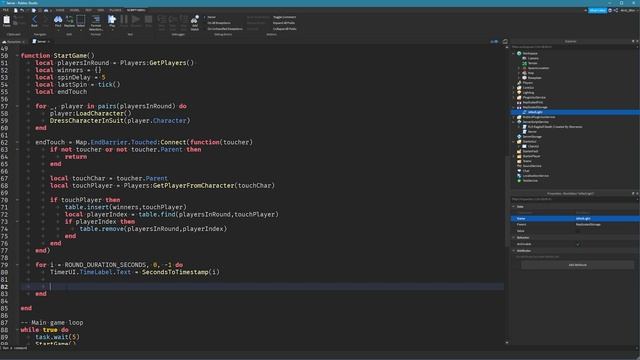Switch to the TEST ribbon tab

click(x=89, y=10)
